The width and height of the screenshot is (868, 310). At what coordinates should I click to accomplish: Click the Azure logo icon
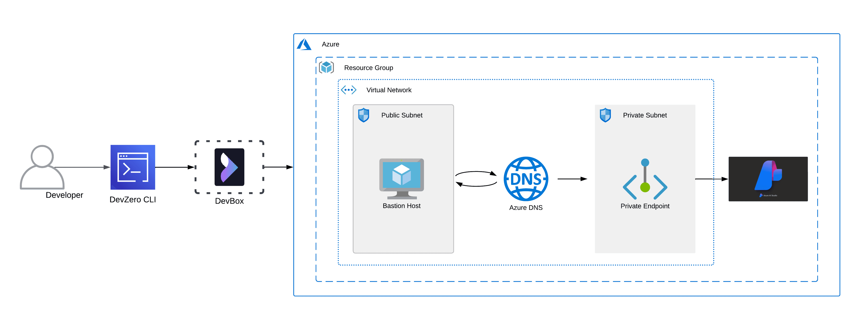(304, 44)
